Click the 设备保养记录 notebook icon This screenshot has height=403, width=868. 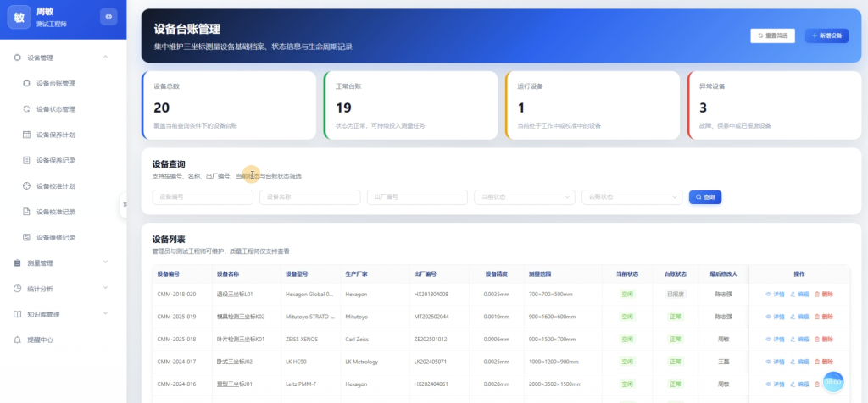tap(26, 160)
